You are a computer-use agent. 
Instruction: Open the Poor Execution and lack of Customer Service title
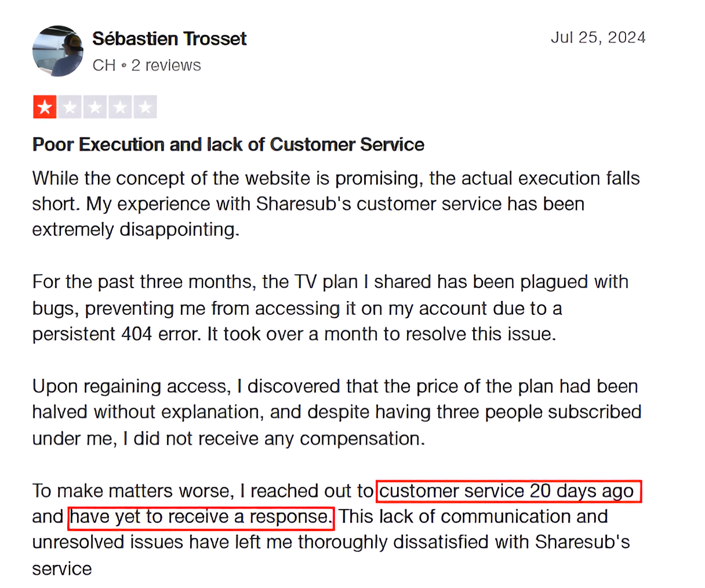click(228, 144)
